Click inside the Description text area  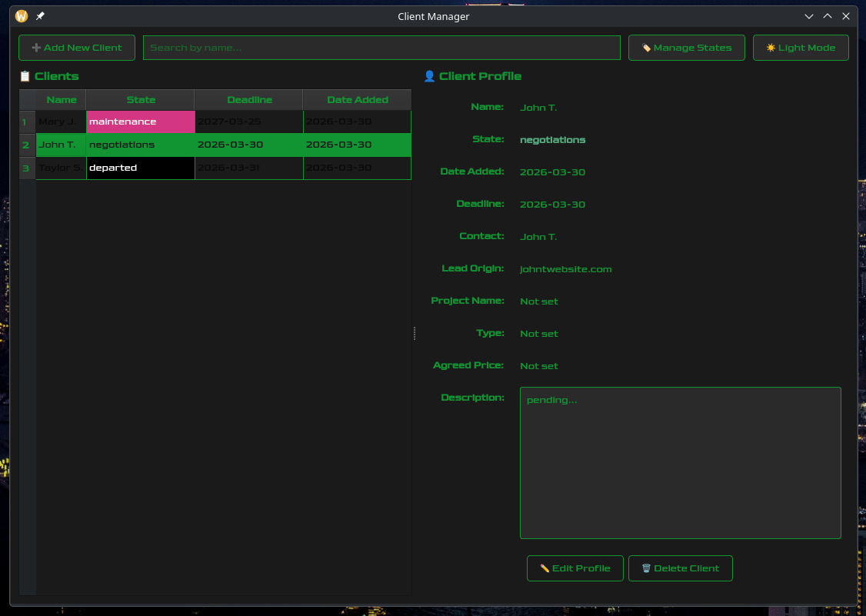pyautogui.click(x=680, y=461)
